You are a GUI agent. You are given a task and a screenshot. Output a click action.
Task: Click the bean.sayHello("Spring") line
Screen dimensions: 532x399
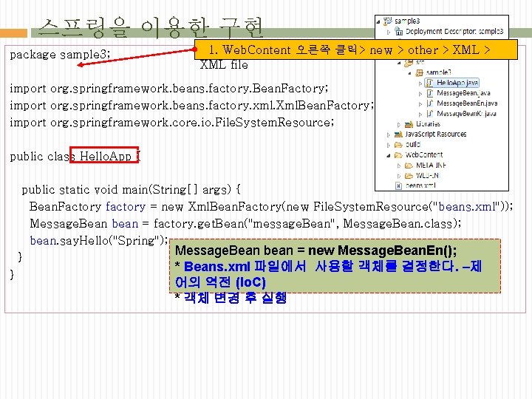point(99,241)
